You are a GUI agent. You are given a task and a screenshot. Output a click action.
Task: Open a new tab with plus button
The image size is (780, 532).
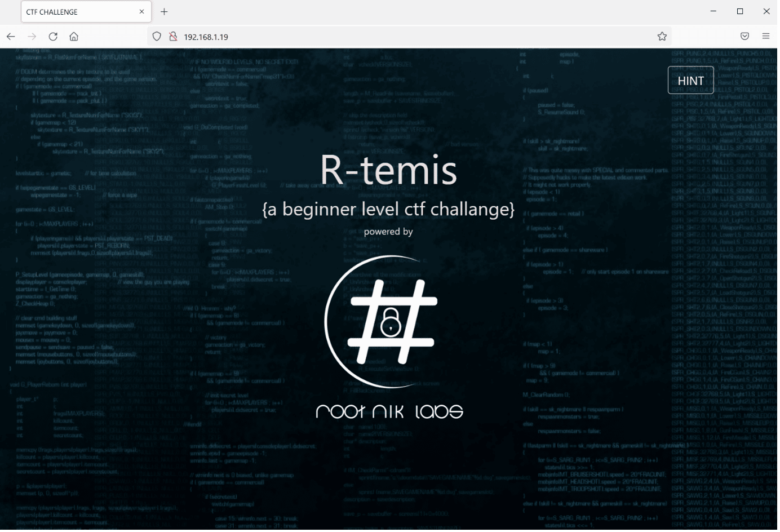tap(164, 12)
